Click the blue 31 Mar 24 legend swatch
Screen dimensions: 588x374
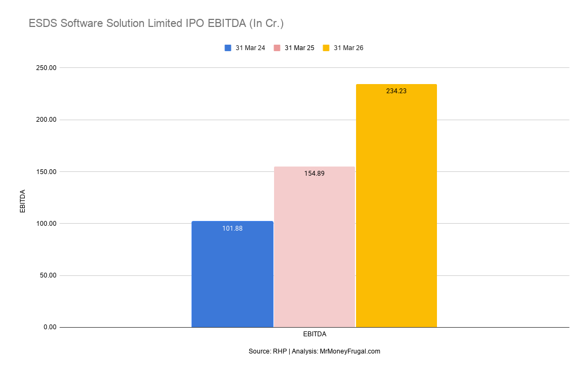tap(228, 48)
